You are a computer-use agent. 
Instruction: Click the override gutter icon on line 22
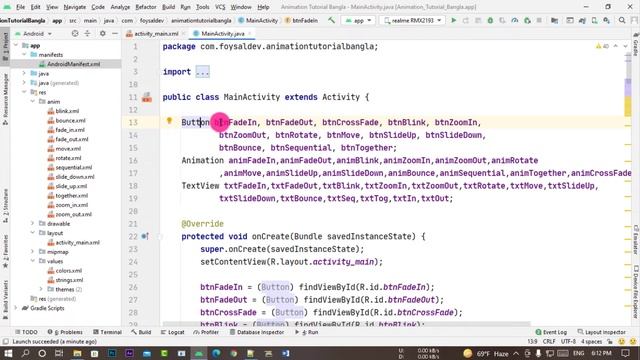point(145,236)
